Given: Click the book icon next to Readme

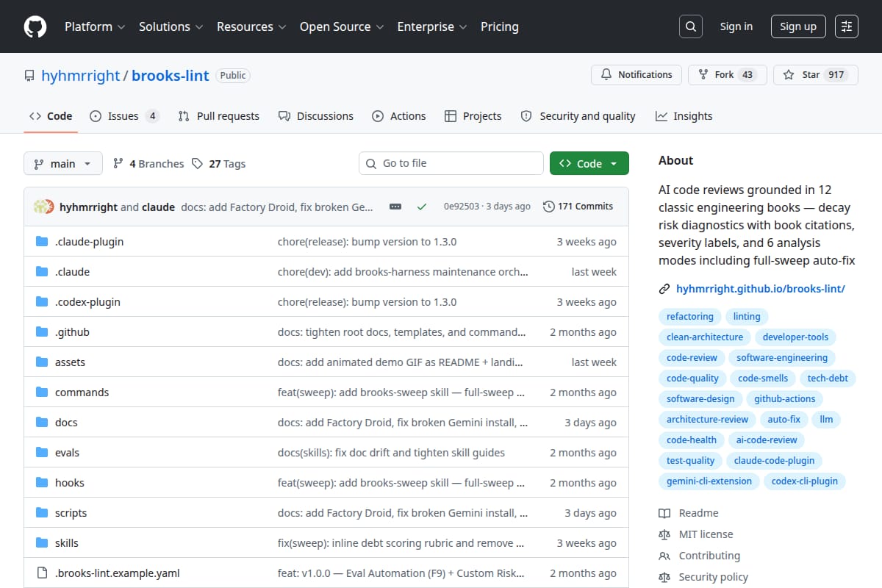Looking at the screenshot, I should [x=664, y=513].
